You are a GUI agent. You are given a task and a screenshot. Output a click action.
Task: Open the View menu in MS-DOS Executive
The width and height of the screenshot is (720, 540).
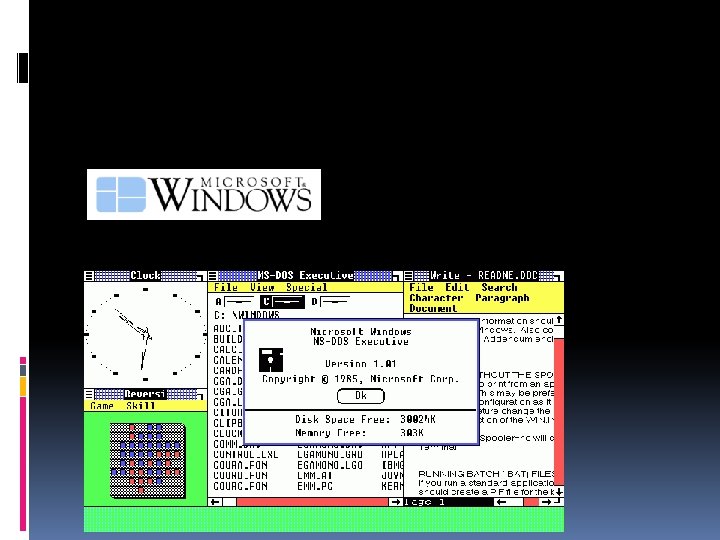[x=262, y=287]
